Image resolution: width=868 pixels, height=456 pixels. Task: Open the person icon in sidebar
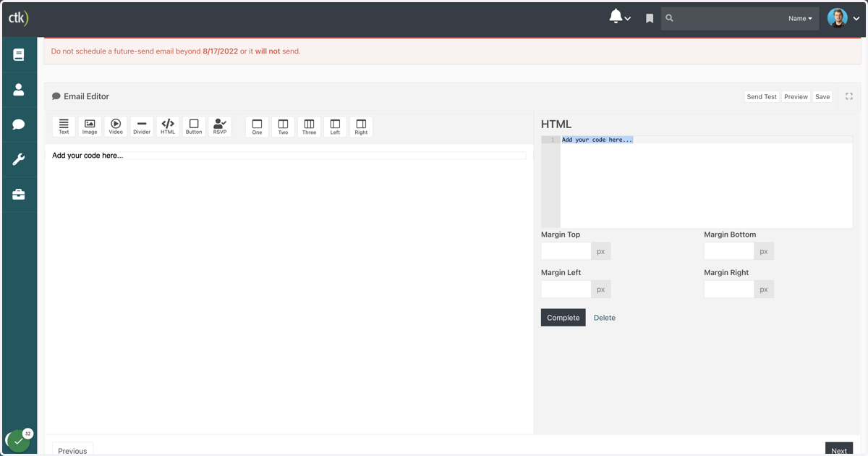coord(19,90)
